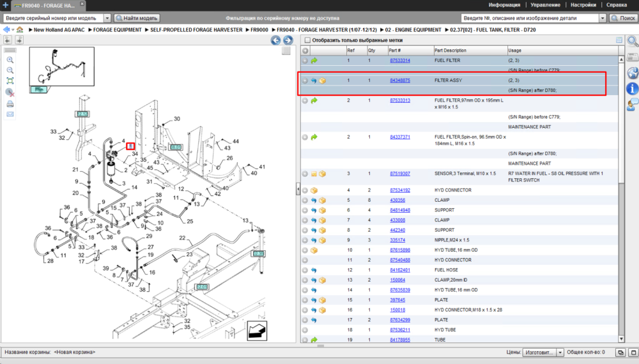Click the large 3D arrow icon in diagram
Screen dimensions: 639x364
(x=257, y=331)
